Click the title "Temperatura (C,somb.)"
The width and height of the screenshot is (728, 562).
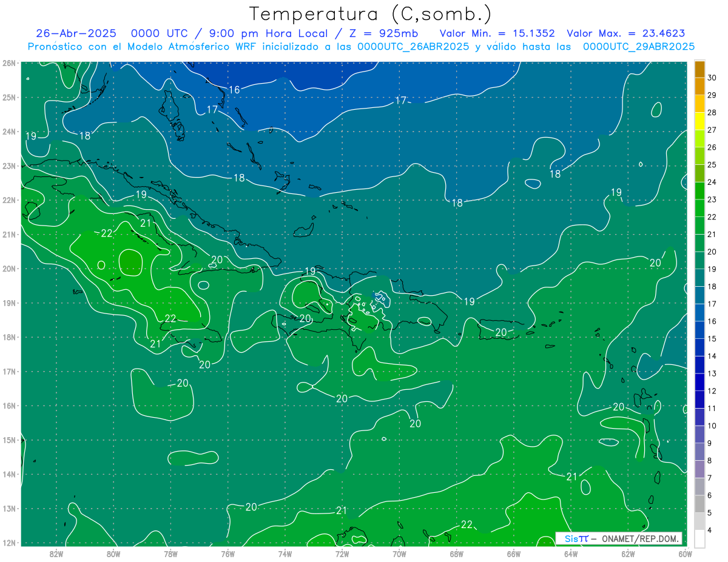(371, 15)
